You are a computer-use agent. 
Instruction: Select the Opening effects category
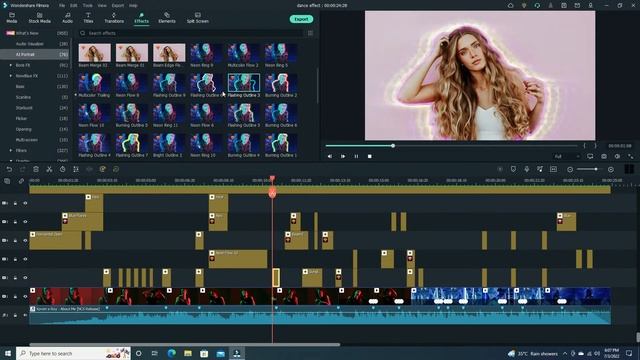35,129
